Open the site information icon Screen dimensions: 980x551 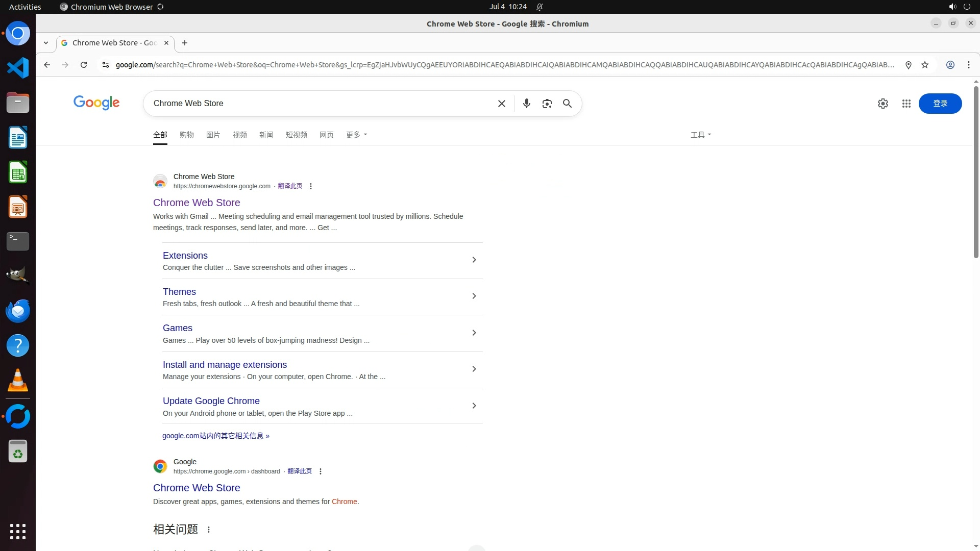click(x=105, y=65)
